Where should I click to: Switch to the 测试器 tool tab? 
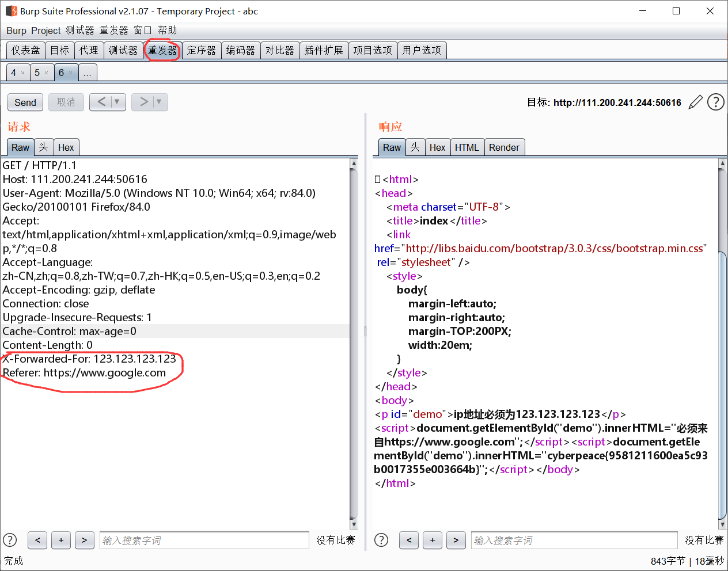click(123, 51)
